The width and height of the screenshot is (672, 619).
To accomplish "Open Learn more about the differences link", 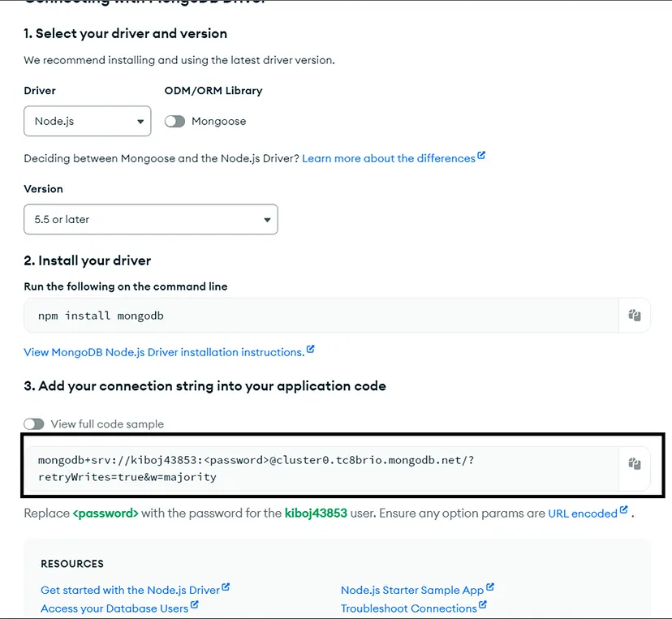I will pos(389,158).
